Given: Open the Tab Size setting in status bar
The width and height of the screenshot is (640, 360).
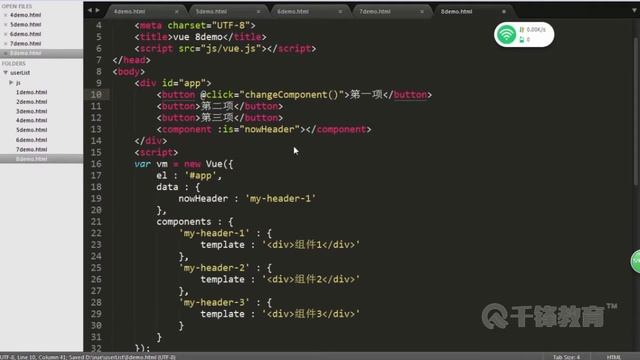Looking at the screenshot, I should 566,357.
